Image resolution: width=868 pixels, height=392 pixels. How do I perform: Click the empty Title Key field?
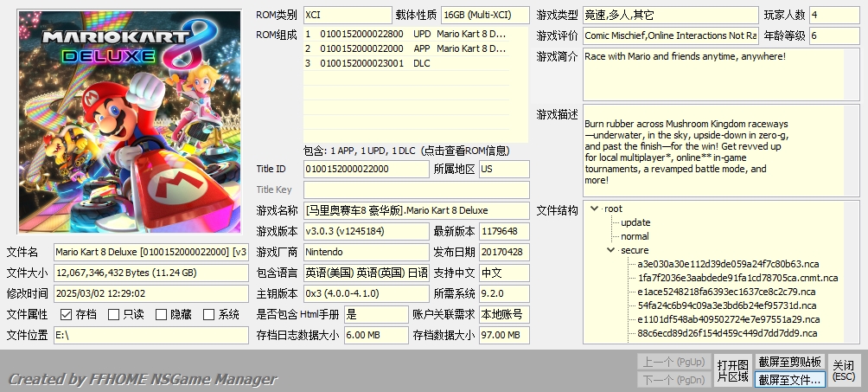[x=415, y=190]
